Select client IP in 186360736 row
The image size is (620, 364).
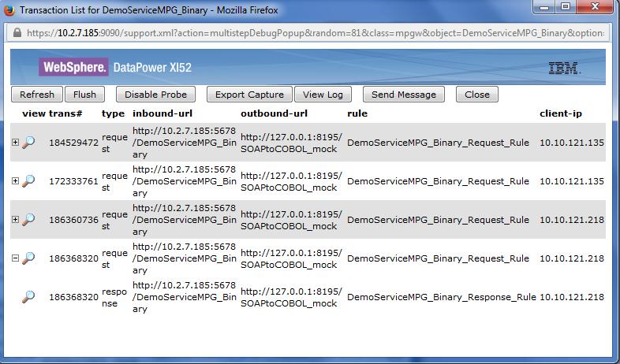coord(572,220)
